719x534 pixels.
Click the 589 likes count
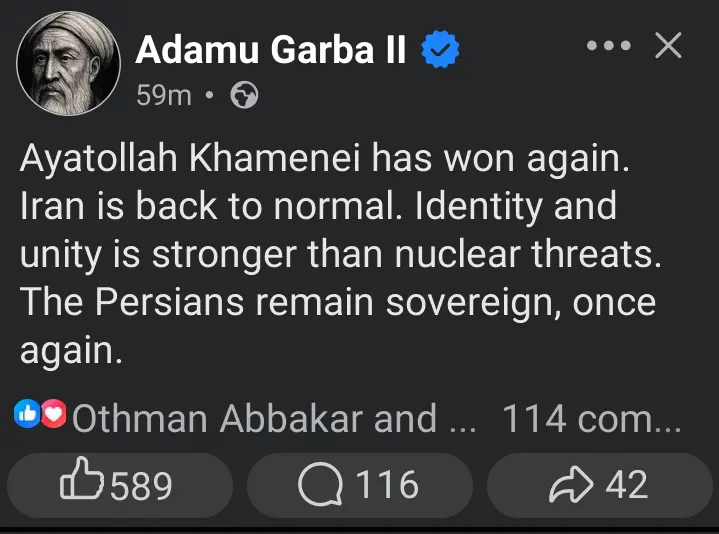click(141, 486)
